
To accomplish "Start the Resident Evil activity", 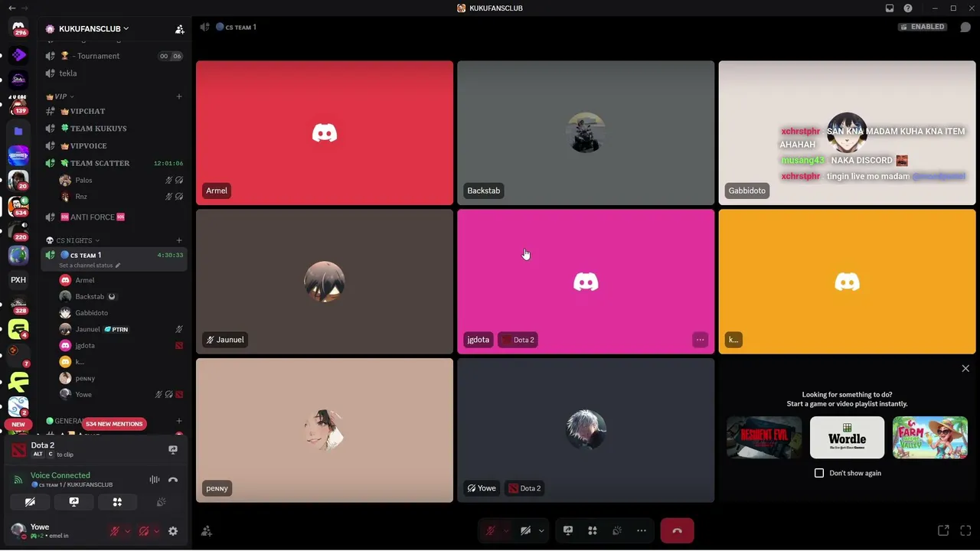I will pyautogui.click(x=764, y=438).
